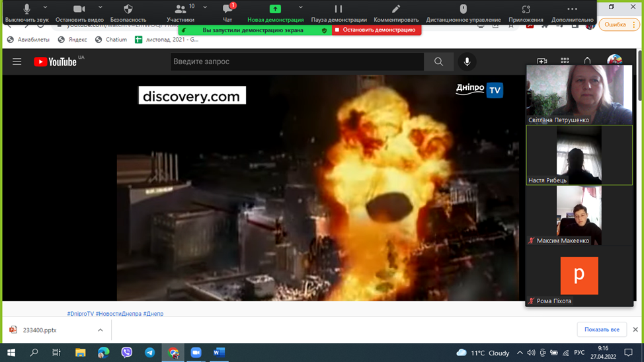Start voice search with microphone icon

click(467, 61)
